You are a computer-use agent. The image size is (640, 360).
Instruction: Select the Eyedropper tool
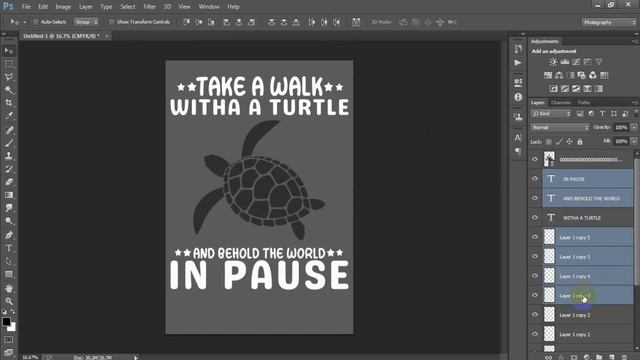tap(9, 116)
